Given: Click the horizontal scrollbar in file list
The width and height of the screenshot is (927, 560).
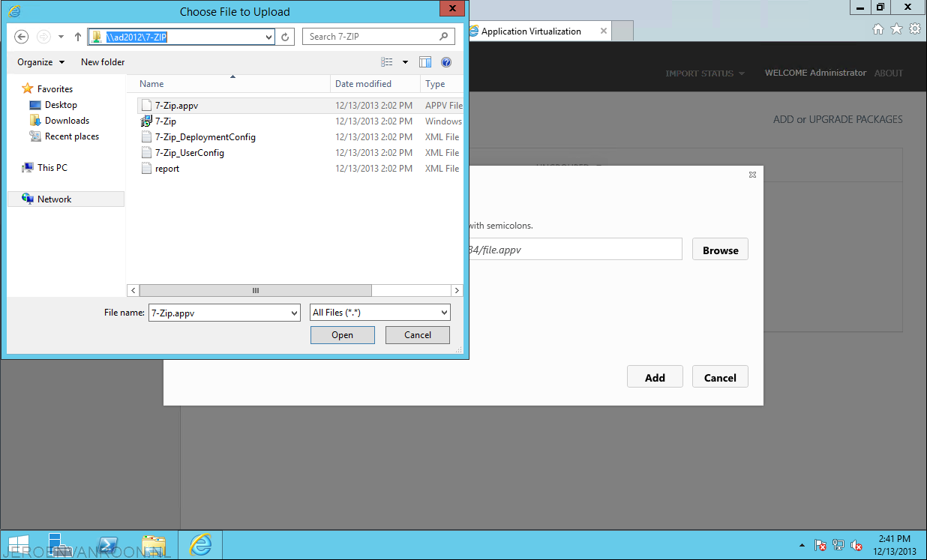Looking at the screenshot, I should (x=255, y=290).
